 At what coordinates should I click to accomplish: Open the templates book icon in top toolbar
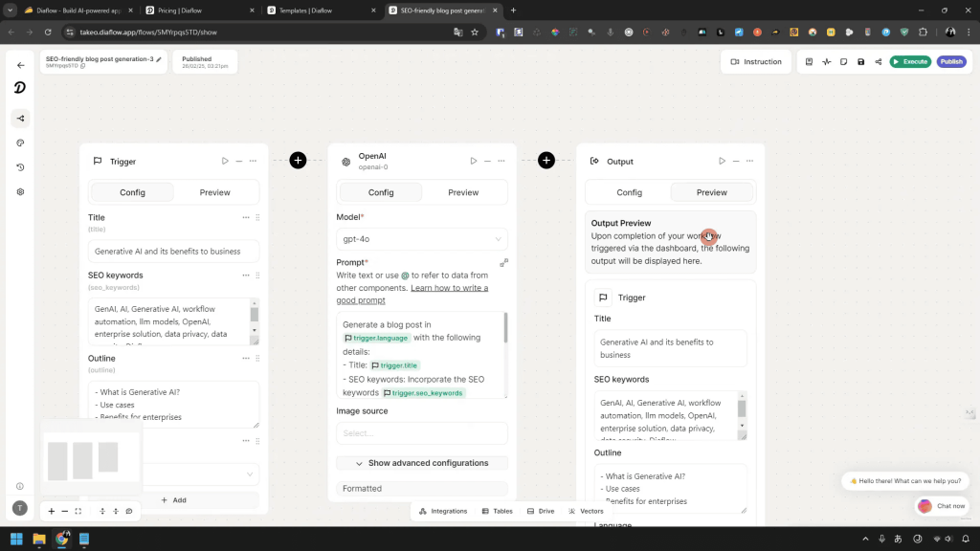coord(809,62)
